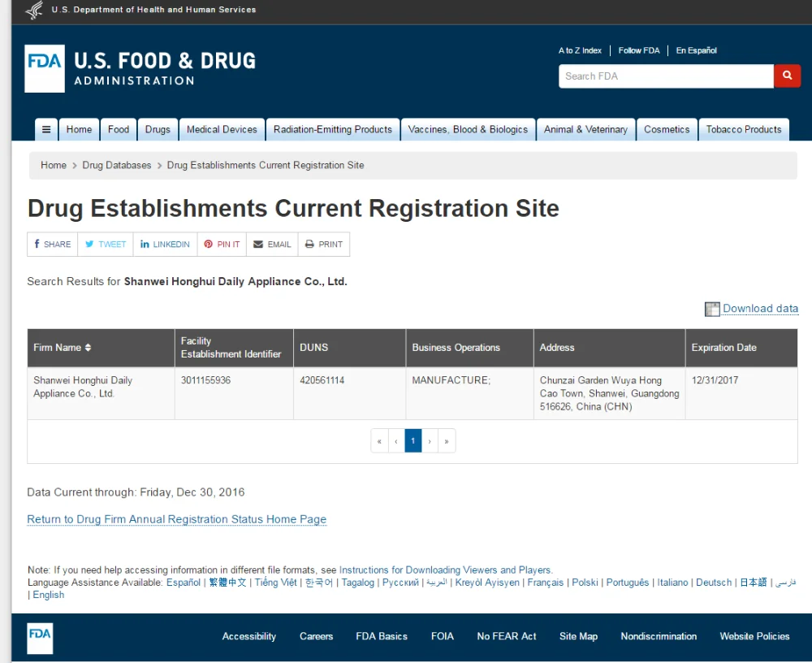Click the Firm Name column header
This screenshot has width=812, height=663.
coord(101,347)
